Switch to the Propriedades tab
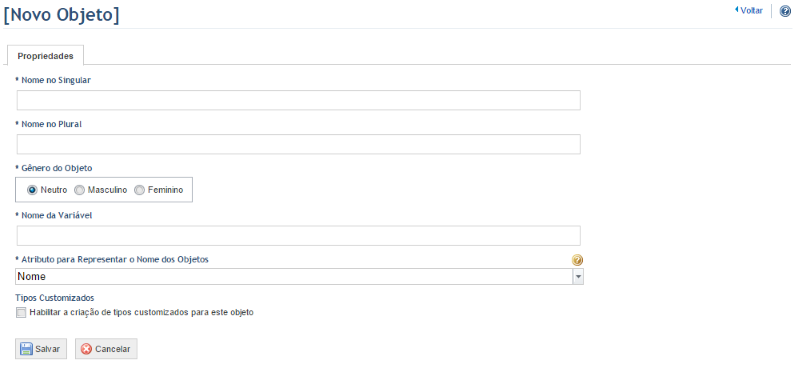 tap(45, 56)
